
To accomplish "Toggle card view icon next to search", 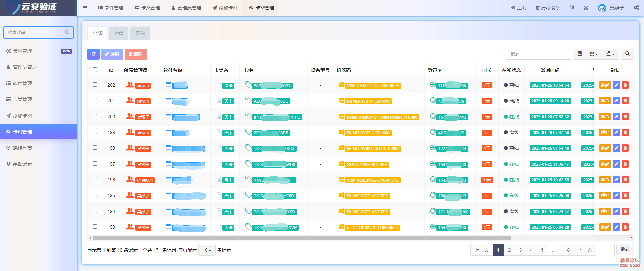I will click(579, 54).
